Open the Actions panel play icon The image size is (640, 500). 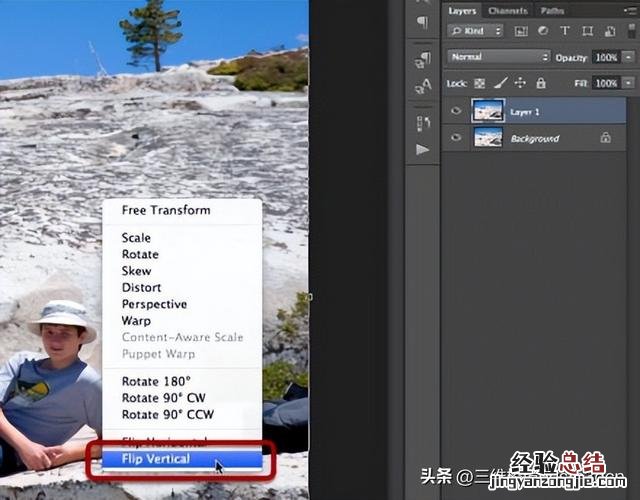coord(422,149)
